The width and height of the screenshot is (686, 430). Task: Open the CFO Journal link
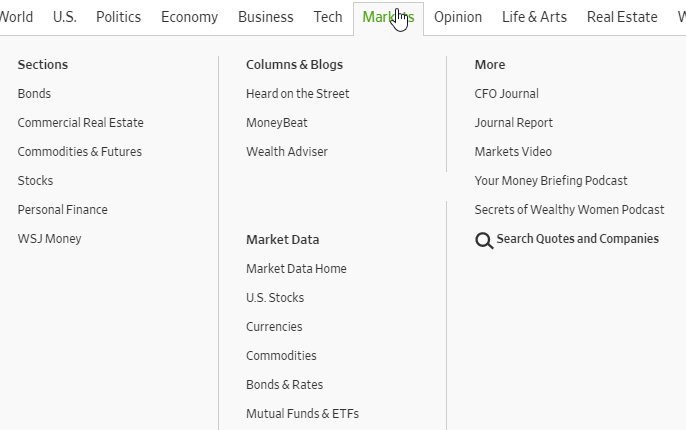[x=506, y=94]
